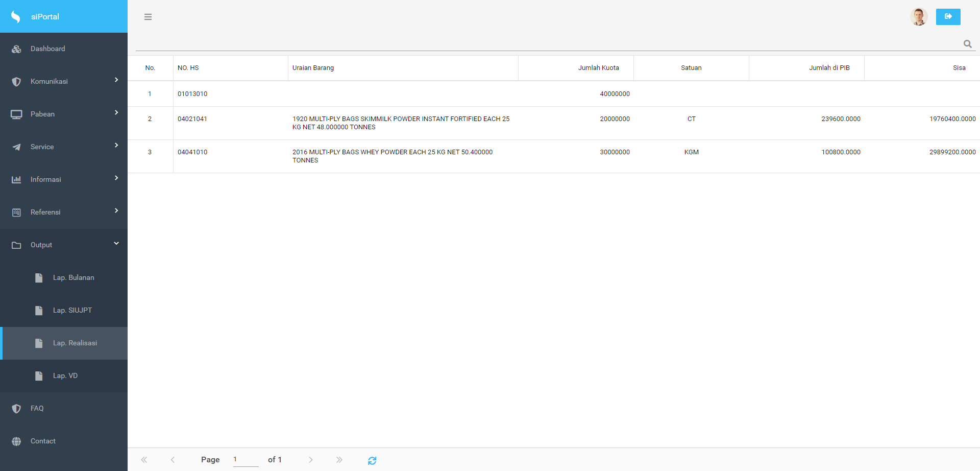
Task: Click the Contact globe icon
Action: pyautogui.click(x=16, y=441)
